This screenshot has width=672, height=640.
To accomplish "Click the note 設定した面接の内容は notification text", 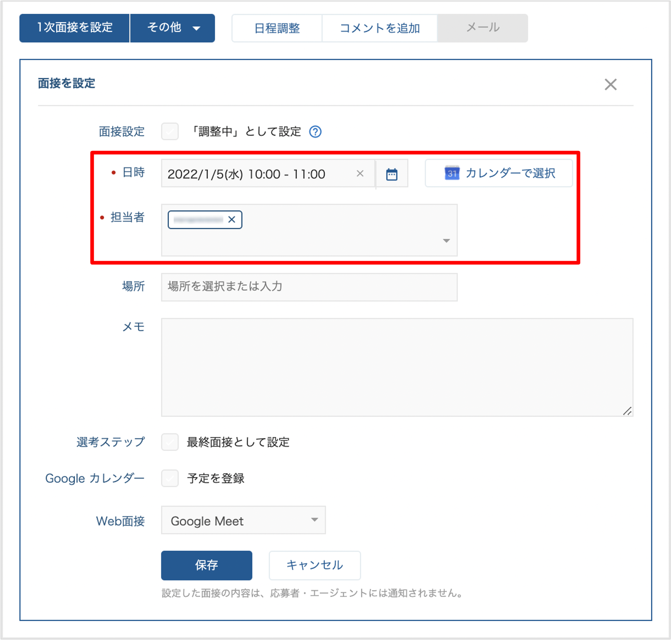I will 313,593.
